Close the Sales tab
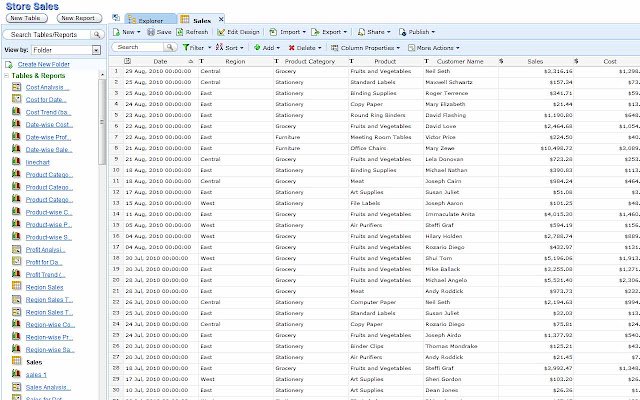640x400 pixels. click(x=221, y=19)
